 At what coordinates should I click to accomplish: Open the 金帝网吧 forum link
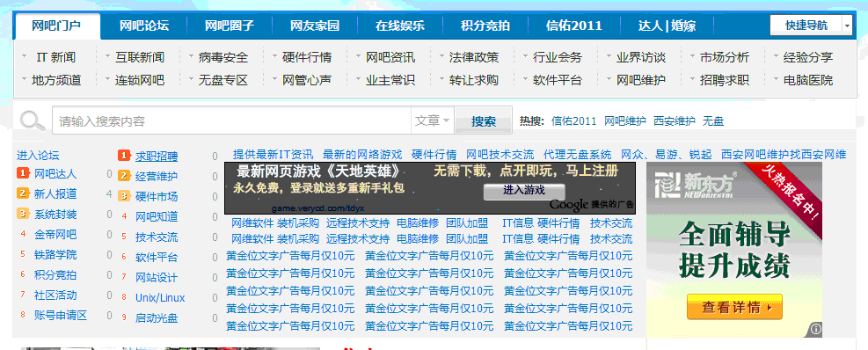pyautogui.click(x=55, y=234)
